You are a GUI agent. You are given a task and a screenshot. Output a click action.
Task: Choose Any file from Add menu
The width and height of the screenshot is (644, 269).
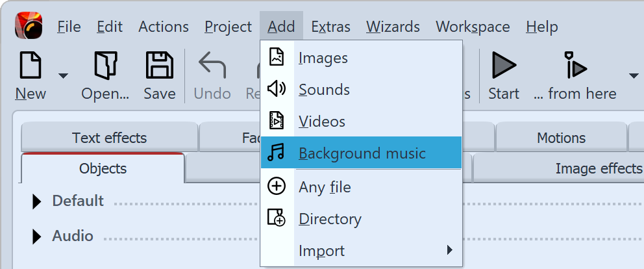tap(325, 187)
